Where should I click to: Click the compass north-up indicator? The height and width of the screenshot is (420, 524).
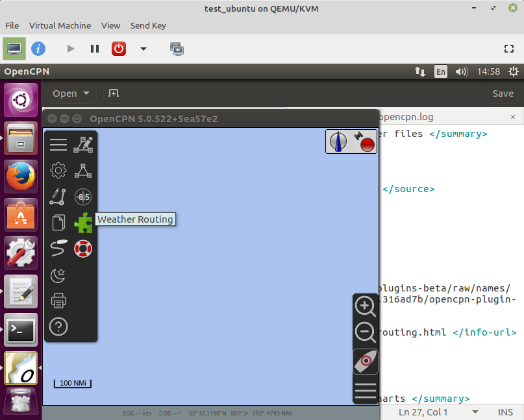pos(338,142)
